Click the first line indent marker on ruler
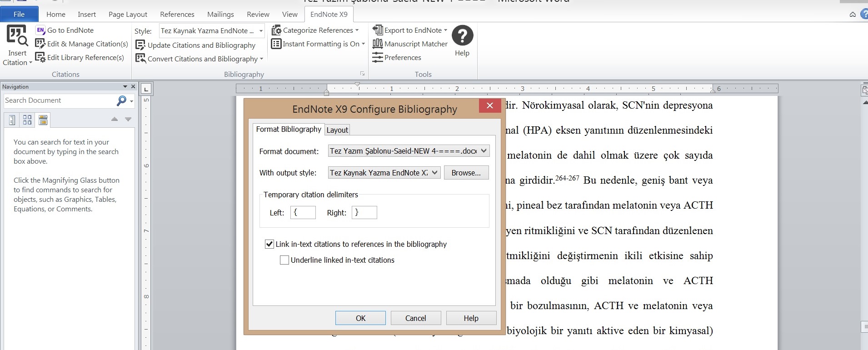The width and height of the screenshot is (868, 350). (x=357, y=85)
